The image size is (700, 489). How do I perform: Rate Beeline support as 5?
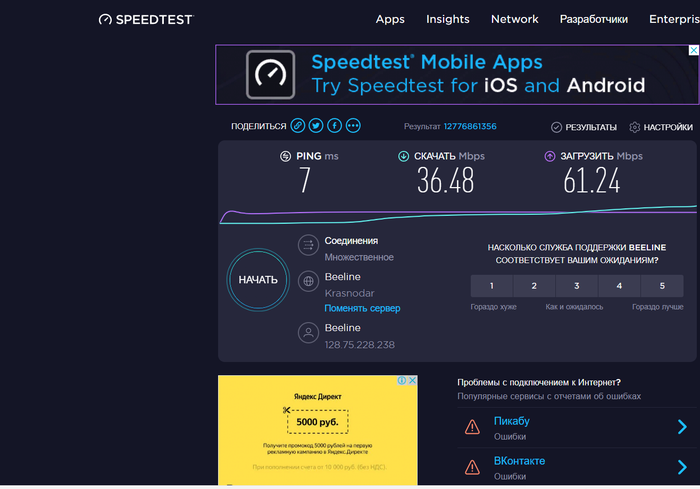coord(662,286)
